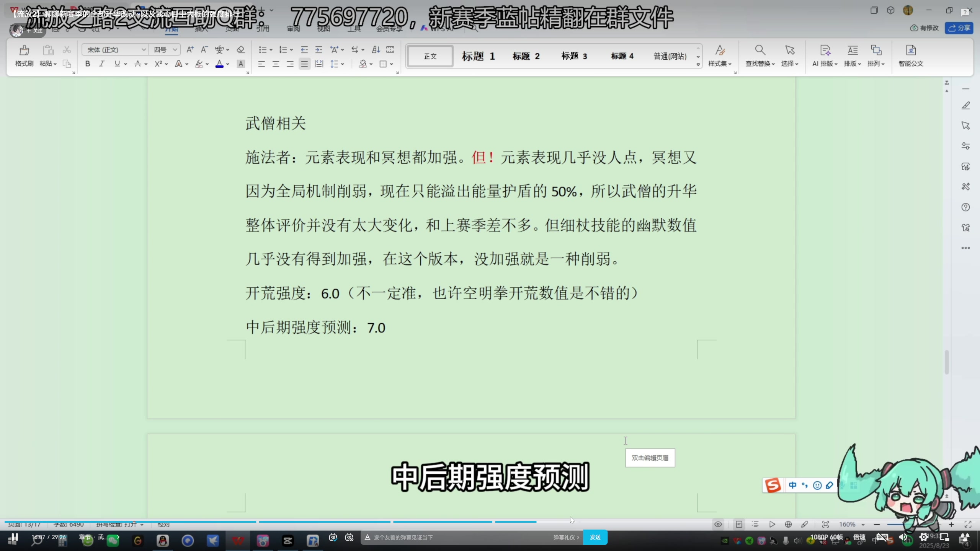Viewport: 980px width, 551px height.
Task: Click the 有修改 status button
Action: pos(924,28)
